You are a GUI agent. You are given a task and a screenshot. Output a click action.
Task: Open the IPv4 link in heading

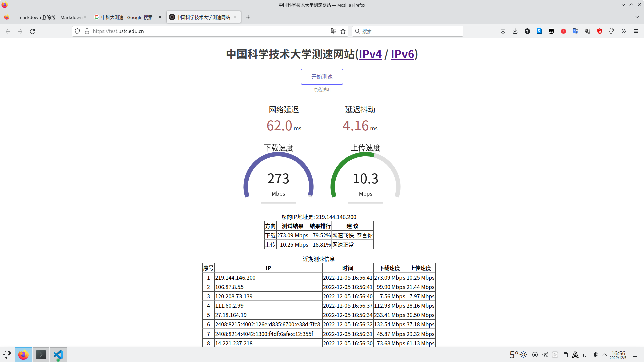coord(370,54)
